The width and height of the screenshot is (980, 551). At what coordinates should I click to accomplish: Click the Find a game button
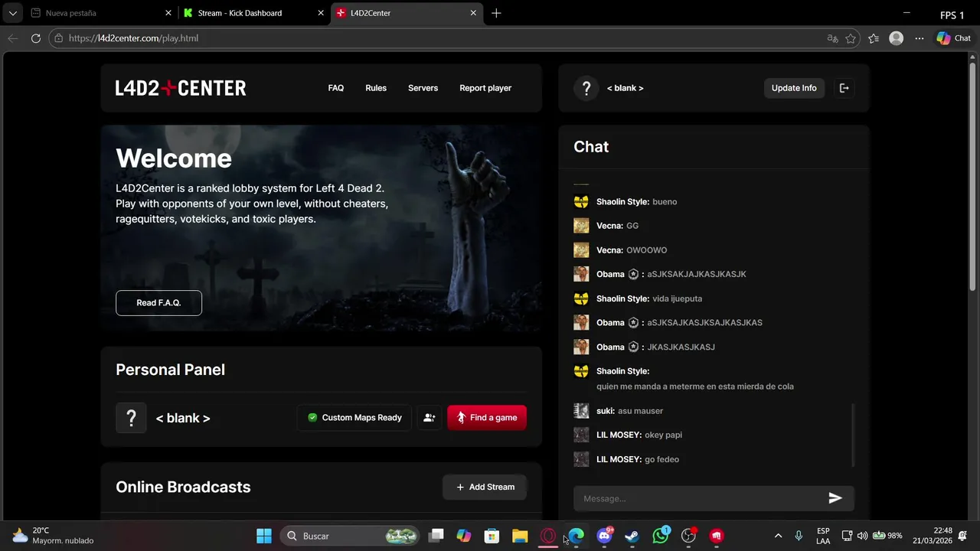coord(487,418)
